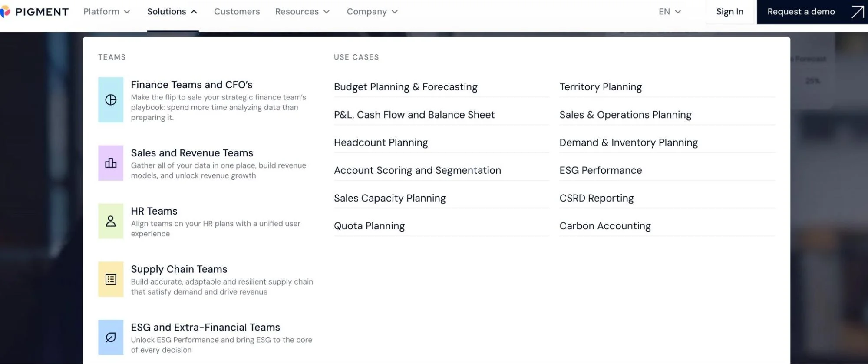868x364 pixels.
Task: Click the Sales and Revenue bar chart icon
Action: point(111,163)
